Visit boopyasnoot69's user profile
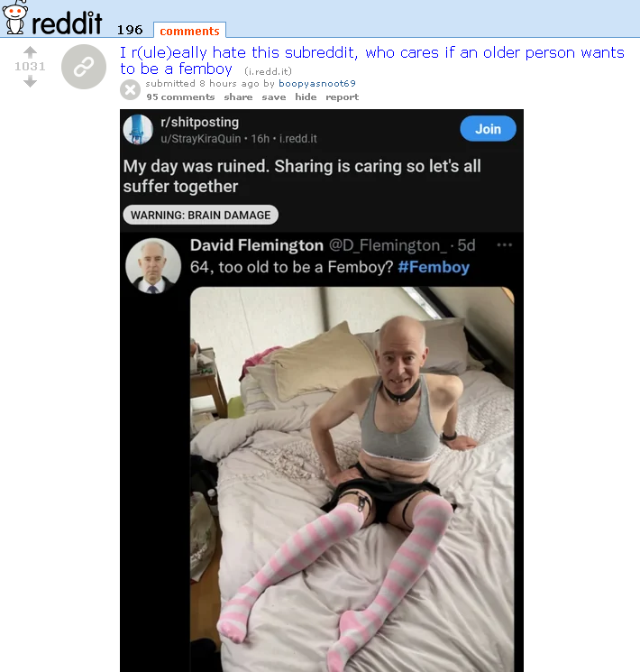This screenshot has width=640, height=672. click(x=317, y=83)
